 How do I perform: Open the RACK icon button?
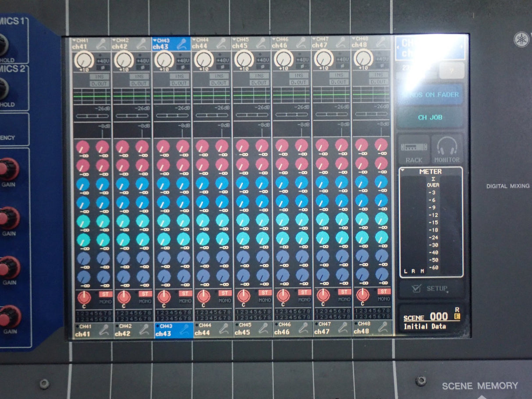[414, 149]
